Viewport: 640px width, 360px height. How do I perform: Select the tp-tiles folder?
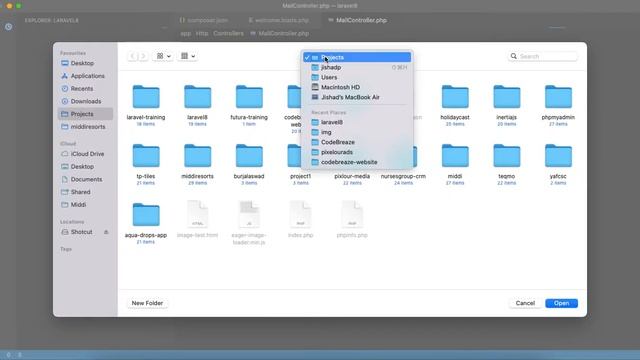point(146,156)
